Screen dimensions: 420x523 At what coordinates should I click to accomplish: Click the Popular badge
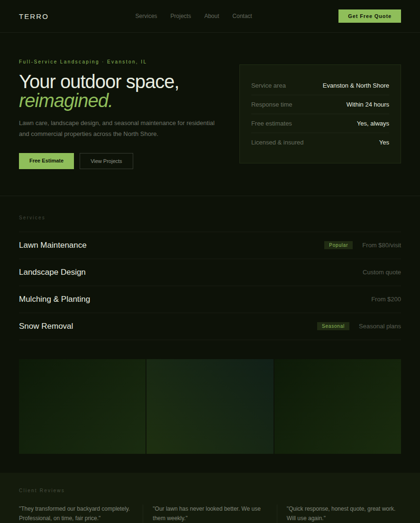tap(338, 245)
